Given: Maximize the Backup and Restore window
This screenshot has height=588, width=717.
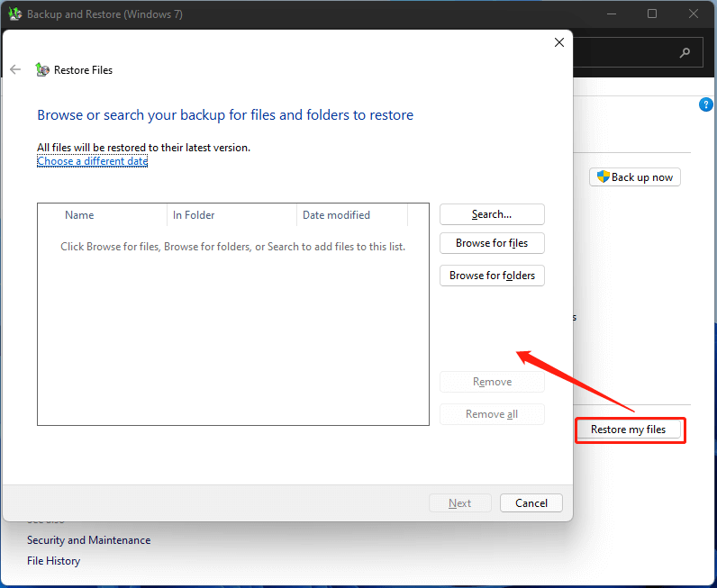Looking at the screenshot, I should pyautogui.click(x=652, y=14).
